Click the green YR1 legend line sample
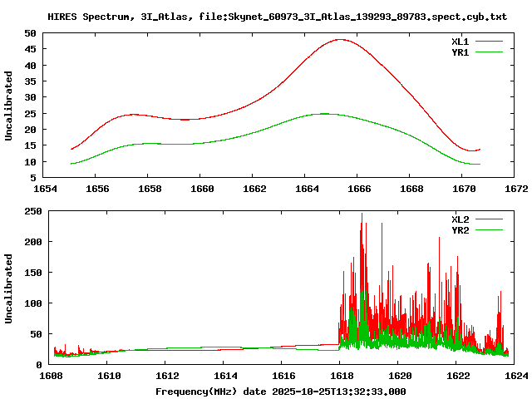532x399 pixels. coord(490,52)
